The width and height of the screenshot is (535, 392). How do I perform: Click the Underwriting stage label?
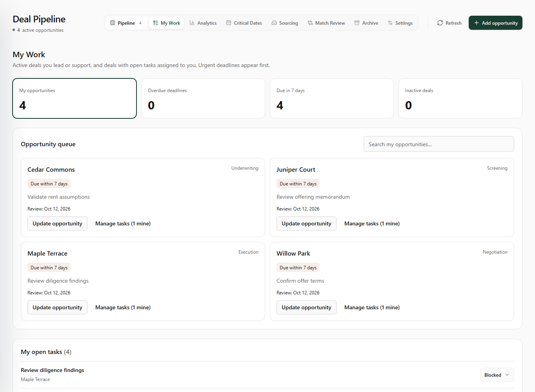(x=245, y=168)
